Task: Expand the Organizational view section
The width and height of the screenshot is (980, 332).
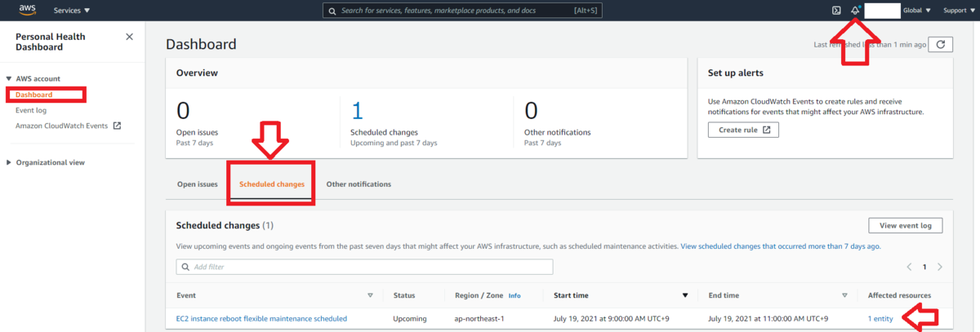Action: tap(8, 162)
